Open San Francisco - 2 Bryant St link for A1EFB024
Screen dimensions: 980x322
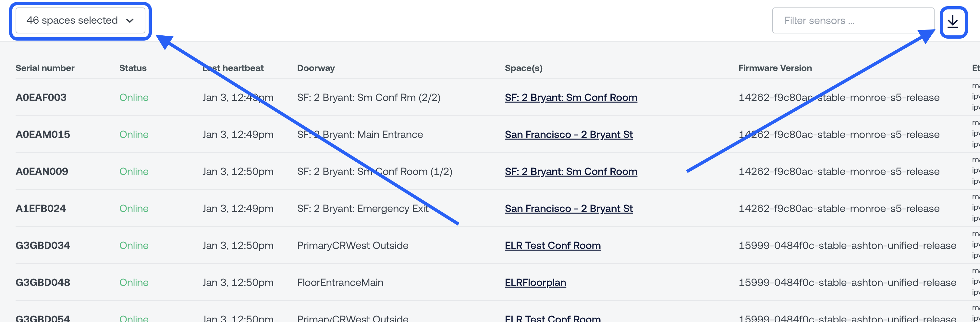coord(569,208)
